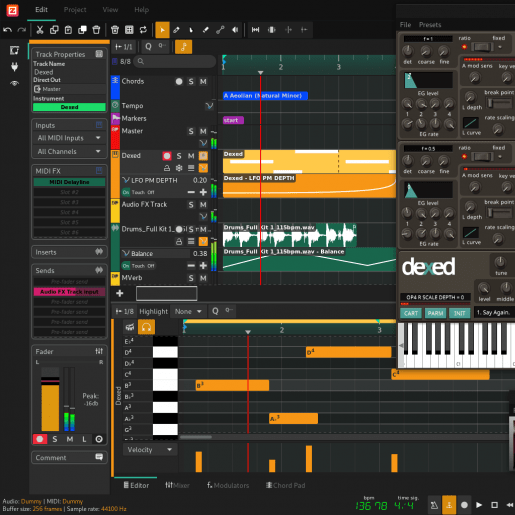
Task: Remove the Balance automation lane with minus
Action: point(191,266)
